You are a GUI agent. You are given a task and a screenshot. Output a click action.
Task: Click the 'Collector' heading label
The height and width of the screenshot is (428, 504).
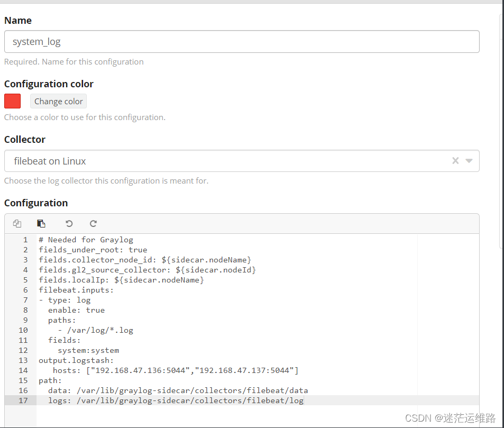coord(25,140)
